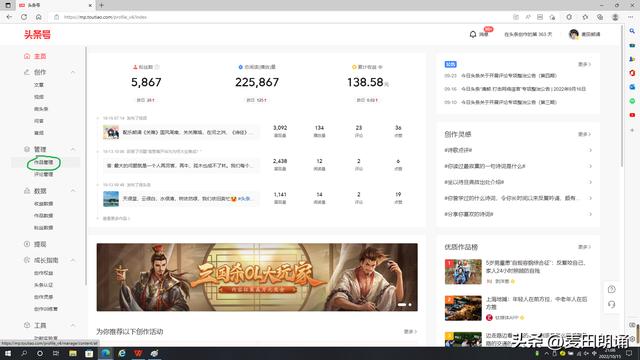Collapse the 数据 sidebar section
The height and width of the screenshot is (360, 640).
(73, 191)
